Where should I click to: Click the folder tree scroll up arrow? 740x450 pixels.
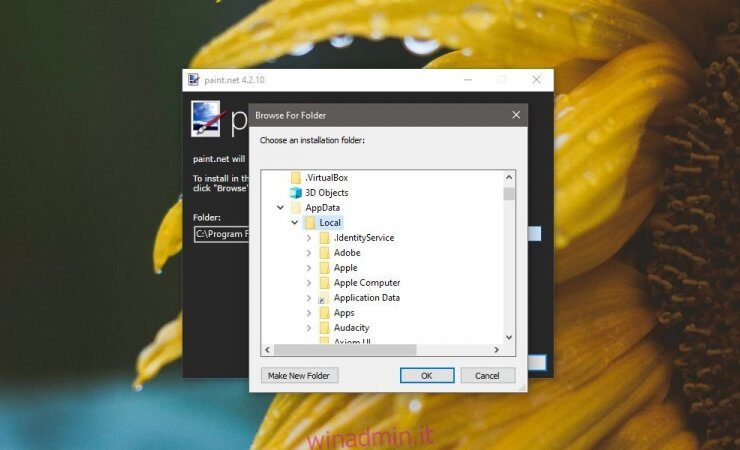[509, 178]
